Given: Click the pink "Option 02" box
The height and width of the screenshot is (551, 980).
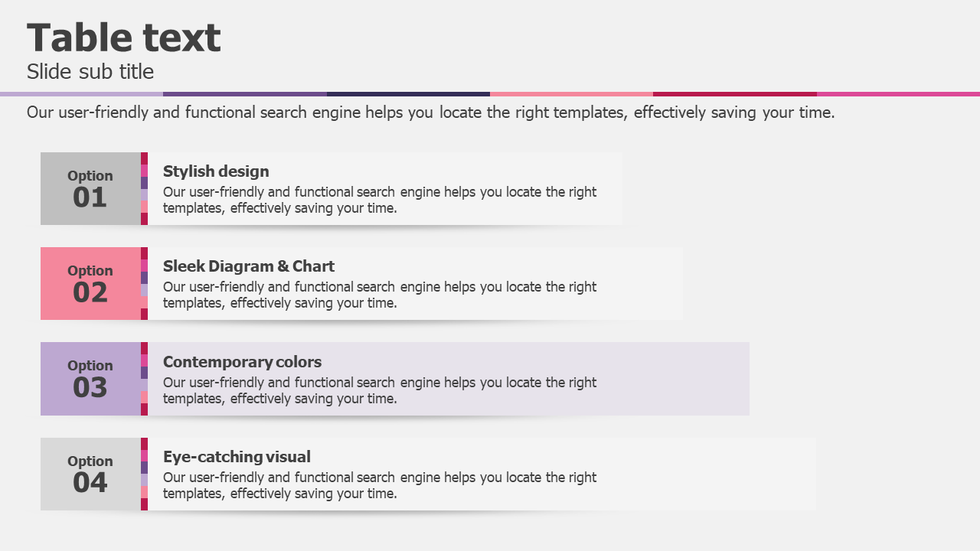Looking at the screenshot, I should click(x=90, y=283).
